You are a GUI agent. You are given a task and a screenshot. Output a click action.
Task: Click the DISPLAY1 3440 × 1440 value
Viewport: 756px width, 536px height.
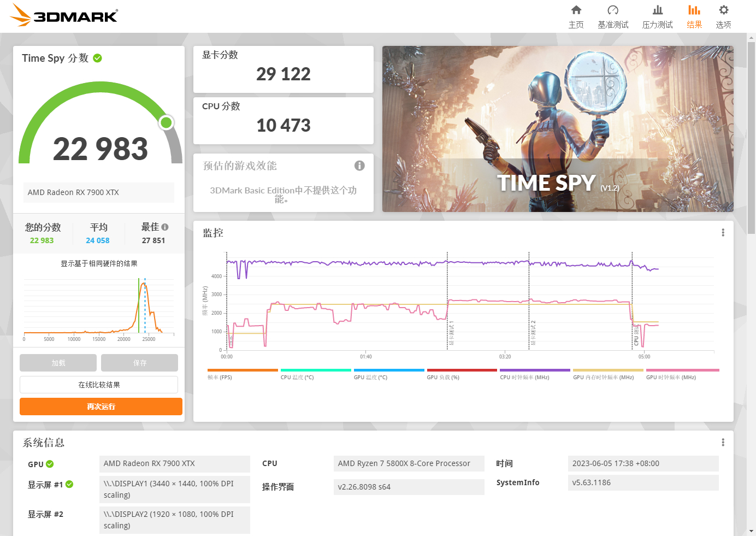pyautogui.click(x=175, y=490)
